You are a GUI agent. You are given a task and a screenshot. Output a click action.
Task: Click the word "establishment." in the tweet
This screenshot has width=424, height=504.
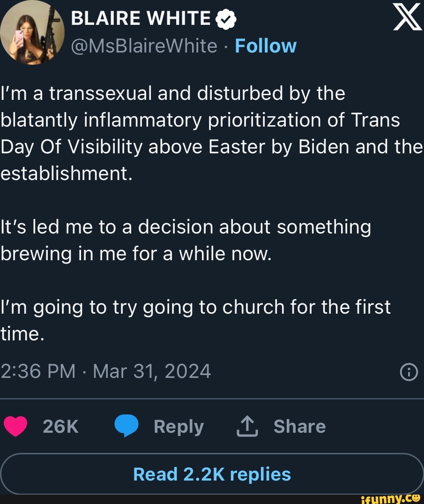click(x=67, y=173)
